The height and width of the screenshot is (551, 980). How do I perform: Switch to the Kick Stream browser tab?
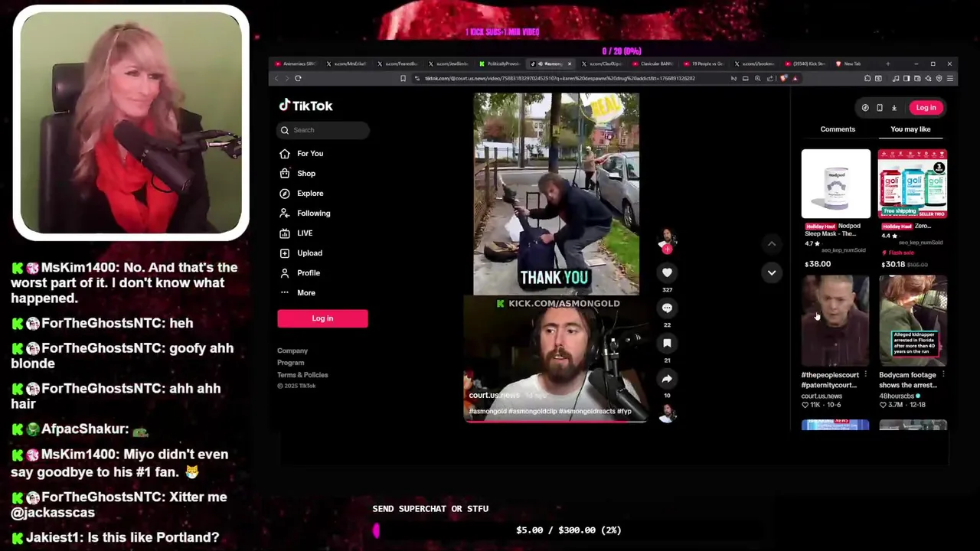click(x=805, y=64)
